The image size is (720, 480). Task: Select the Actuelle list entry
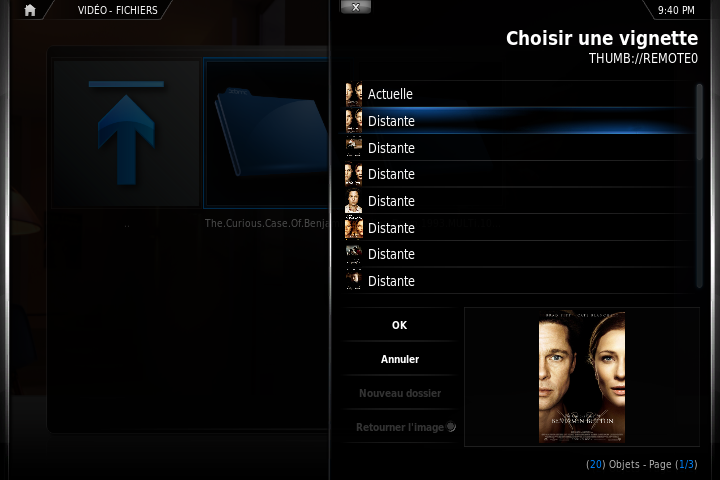(519, 94)
